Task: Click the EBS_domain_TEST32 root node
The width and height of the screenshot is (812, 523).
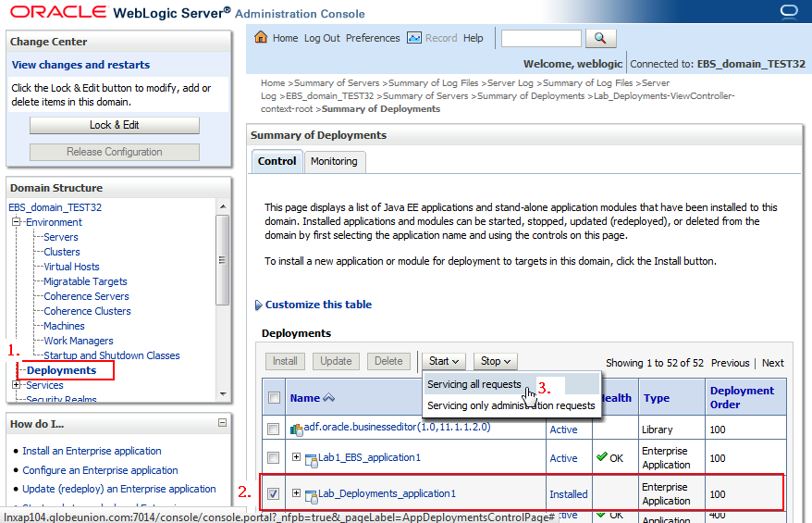Action: click(55, 207)
